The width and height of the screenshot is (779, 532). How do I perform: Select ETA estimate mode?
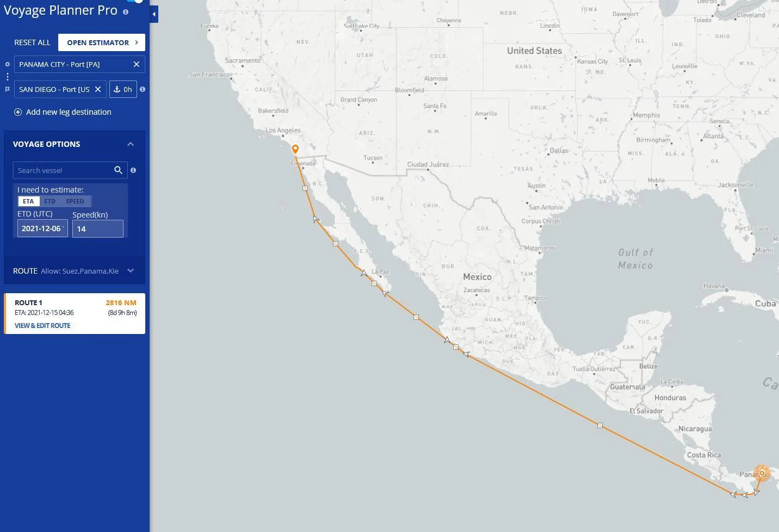coord(28,201)
